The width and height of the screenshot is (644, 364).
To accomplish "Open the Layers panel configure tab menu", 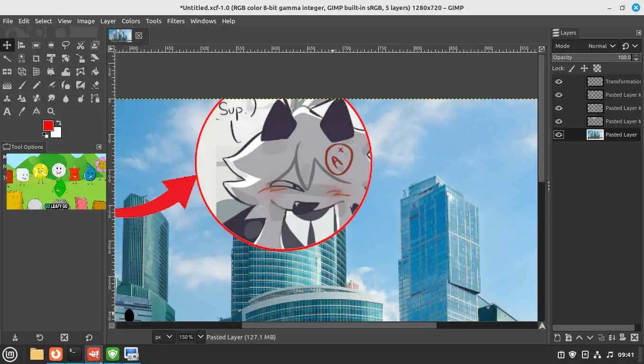I will [638, 33].
